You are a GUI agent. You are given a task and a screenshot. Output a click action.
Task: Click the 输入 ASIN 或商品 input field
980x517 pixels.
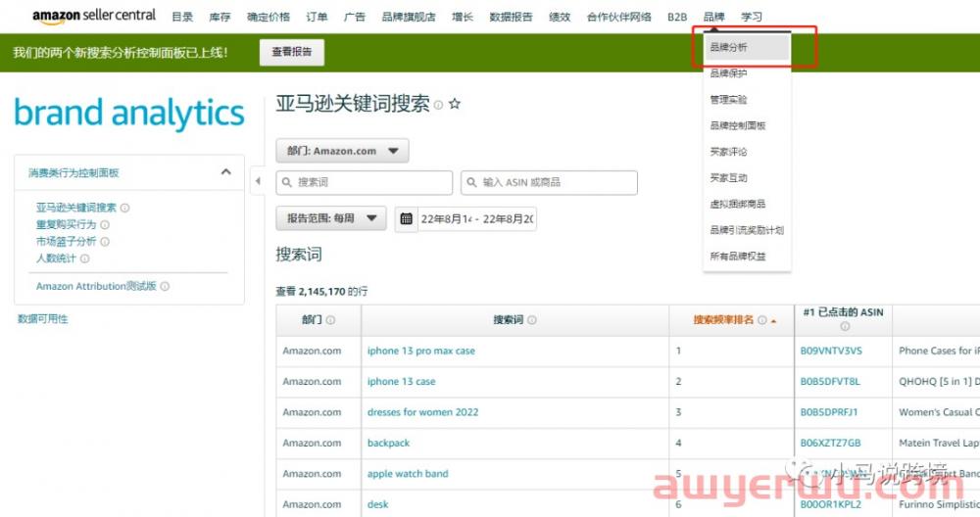pos(550,182)
